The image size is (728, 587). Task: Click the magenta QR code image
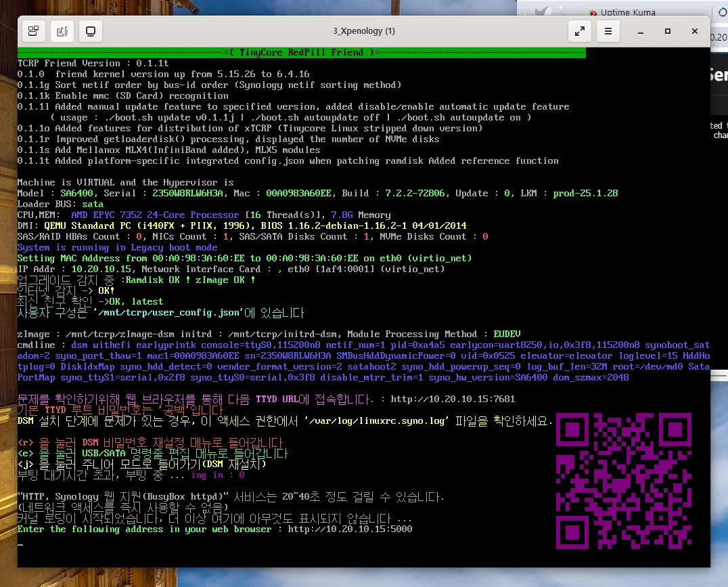[x=622, y=481]
